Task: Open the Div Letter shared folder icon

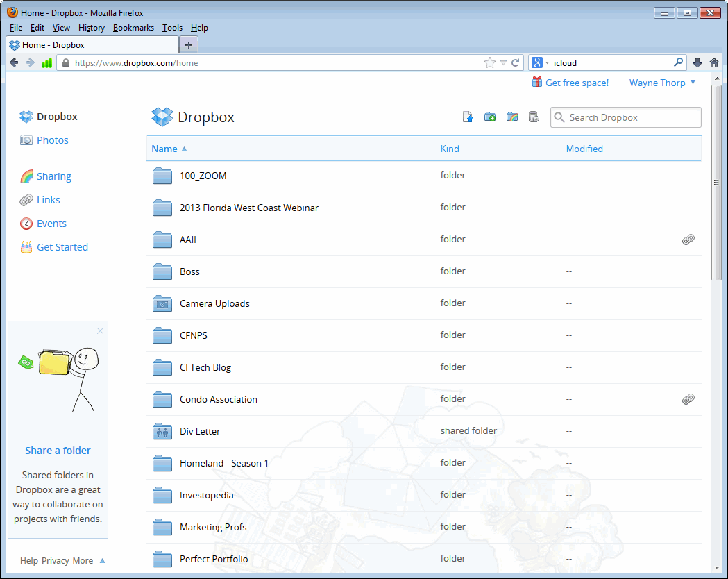Action: (x=162, y=431)
